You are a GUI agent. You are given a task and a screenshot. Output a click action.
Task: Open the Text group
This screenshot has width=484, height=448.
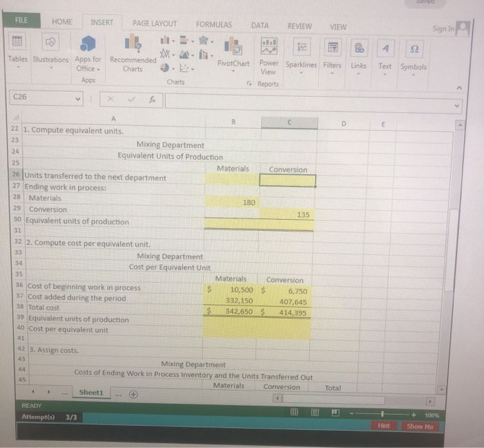(385, 48)
